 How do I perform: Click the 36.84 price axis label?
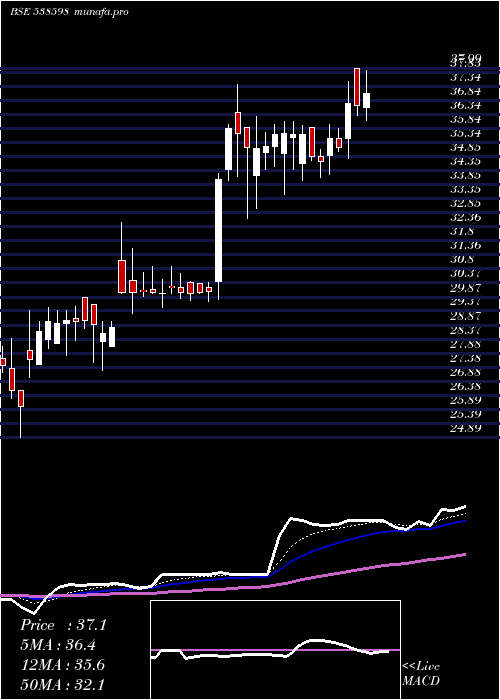click(466, 92)
